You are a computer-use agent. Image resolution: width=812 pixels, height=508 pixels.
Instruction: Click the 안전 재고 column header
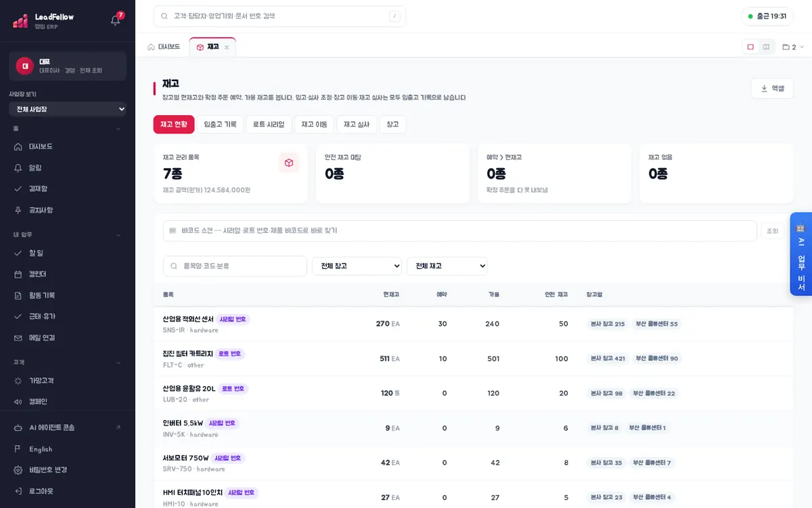(x=556, y=295)
